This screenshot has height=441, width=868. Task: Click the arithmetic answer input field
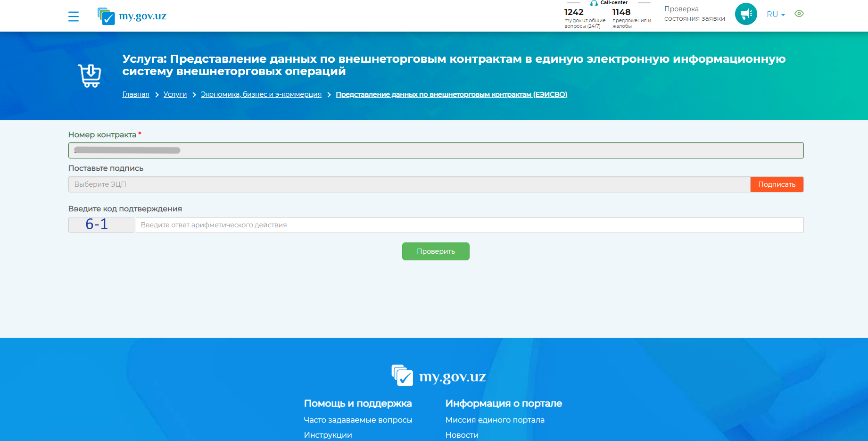click(x=469, y=225)
